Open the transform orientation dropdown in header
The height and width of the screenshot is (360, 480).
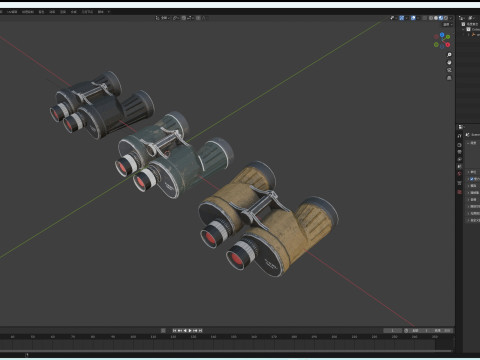pos(163,18)
